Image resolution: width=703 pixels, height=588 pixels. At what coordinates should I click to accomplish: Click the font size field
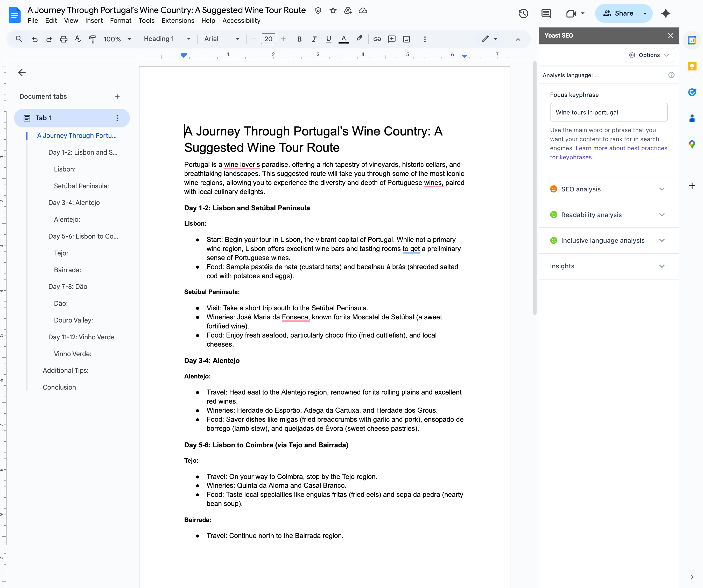(x=268, y=39)
